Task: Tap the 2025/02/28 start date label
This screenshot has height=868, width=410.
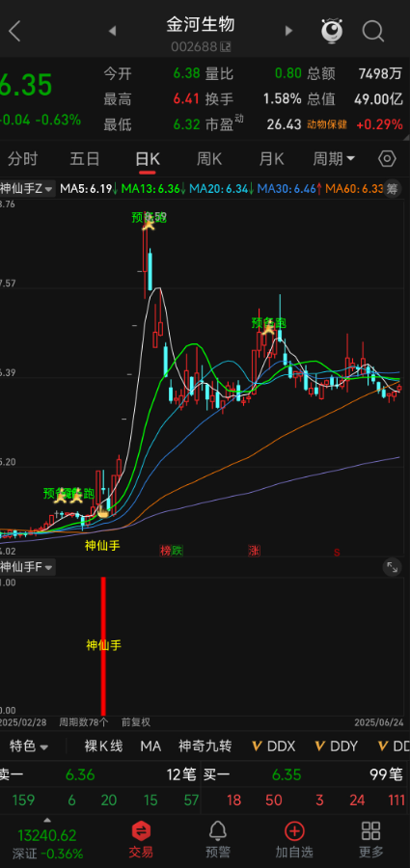Action: pyautogui.click(x=24, y=722)
